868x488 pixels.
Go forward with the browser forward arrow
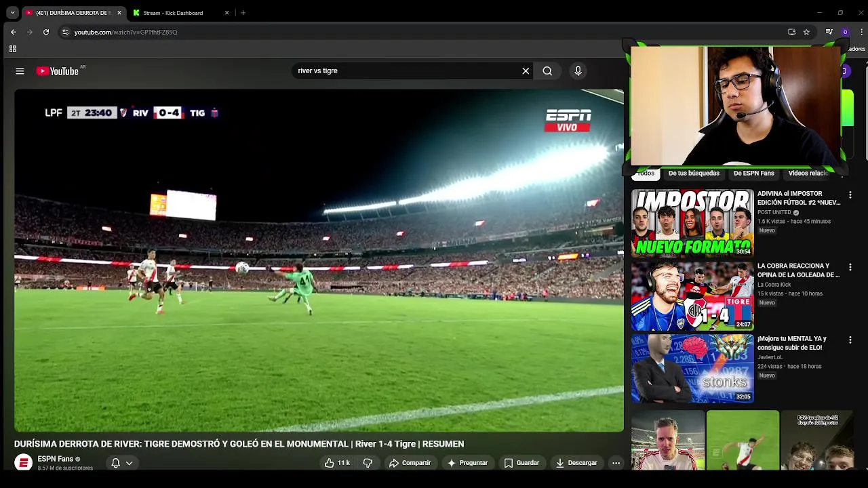point(29,32)
